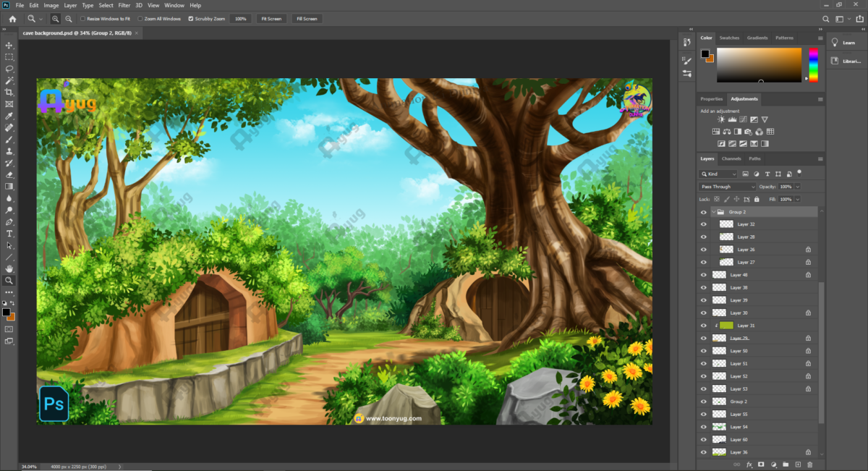Hide Layer 32 using its eye icon
Viewport: 868px width, 471px height.
tap(704, 224)
